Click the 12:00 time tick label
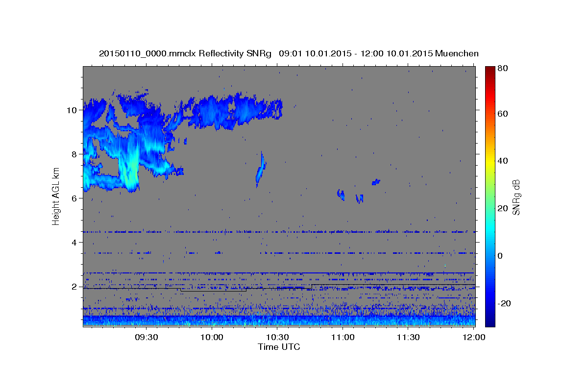This screenshot has width=588, height=392. [x=473, y=337]
